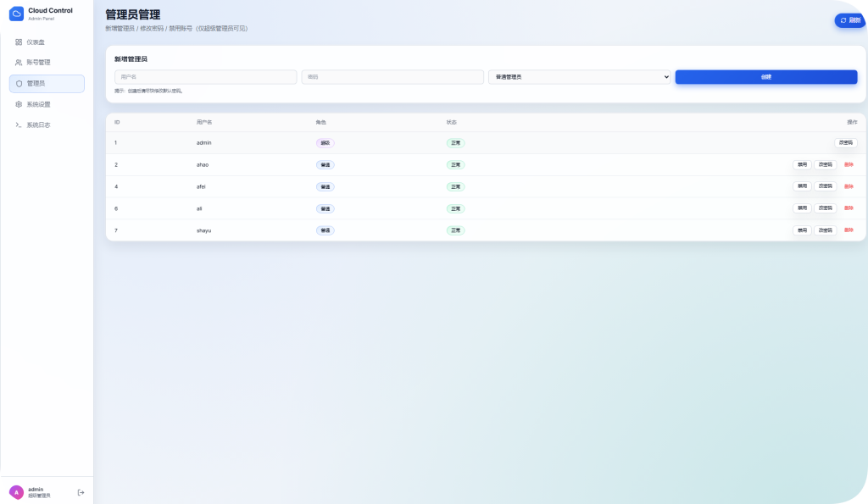This screenshot has width=868, height=504.
Task: Click the 正常 status badge in the ID 6 row
Action: click(x=455, y=208)
